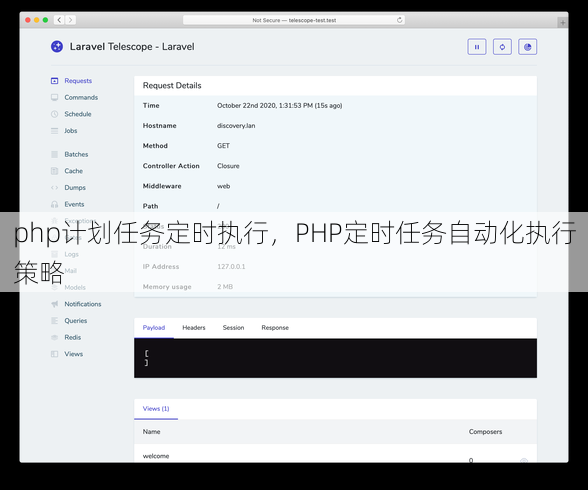Click the refresh entries button
588x490 pixels.
pyautogui.click(x=502, y=47)
